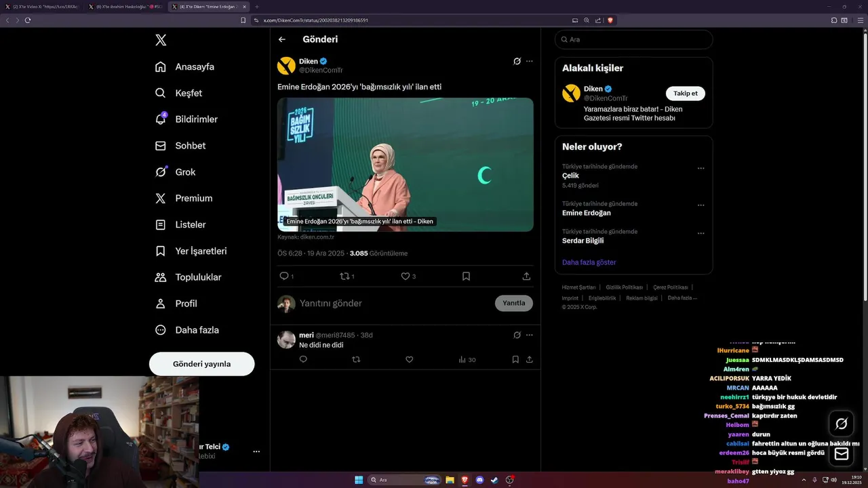Viewport: 868px width, 488px height.
Task: Bookmark the Diken post
Action: pyautogui.click(x=466, y=276)
